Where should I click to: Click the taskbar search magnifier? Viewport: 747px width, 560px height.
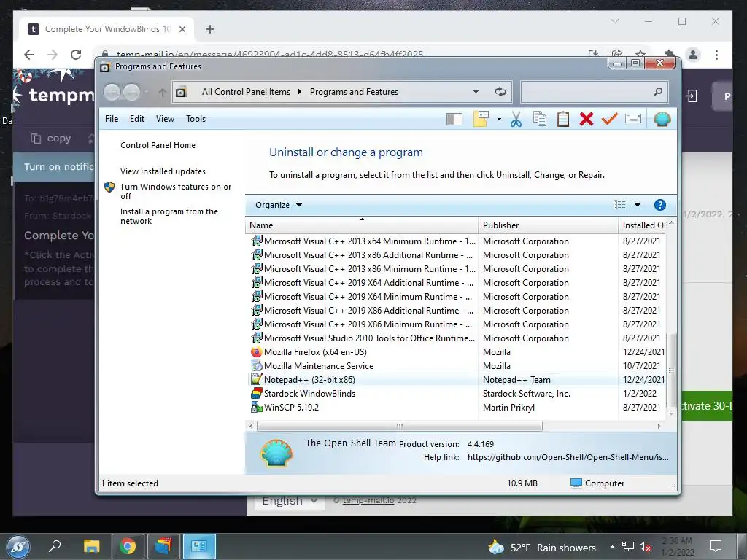click(55, 546)
